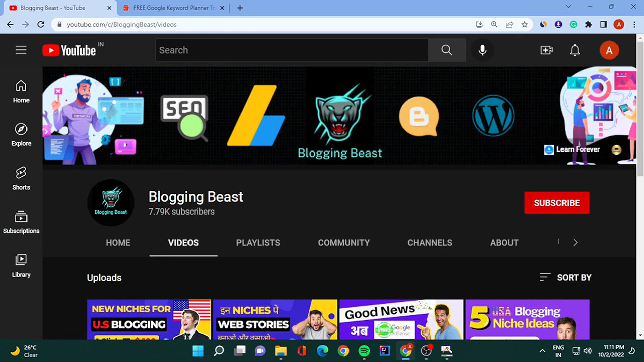The width and height of the screenshot is (644, 362).
Task: Click the browser forward arrow
Action: pyautogui.click(x=25, y=24)
